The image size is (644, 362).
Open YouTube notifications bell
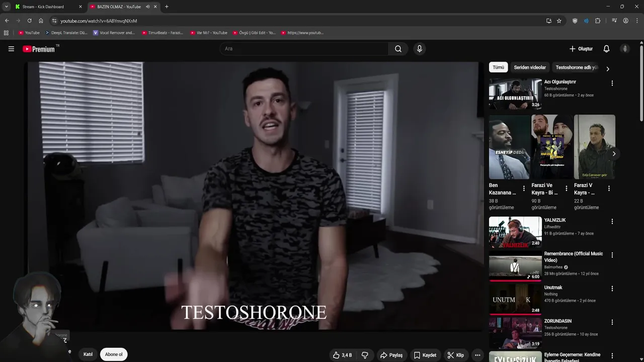pos(606,49)
